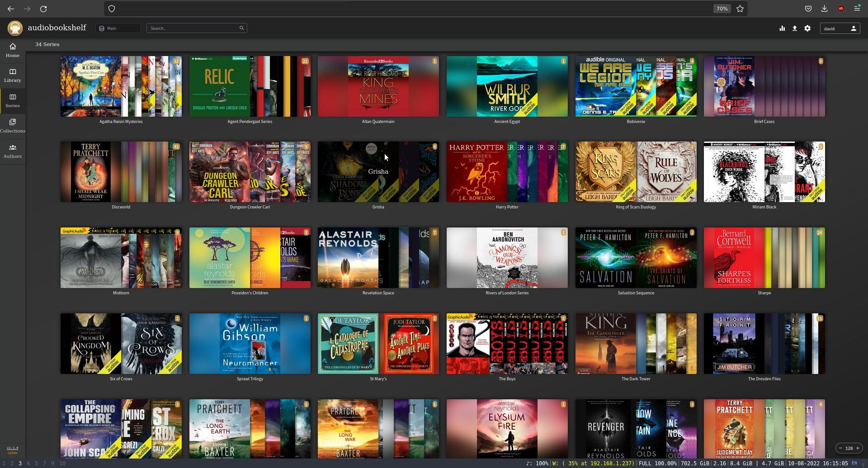Viewport: 868px width, 468px height.
Task: Open the david user account menu
Action: 840,28
